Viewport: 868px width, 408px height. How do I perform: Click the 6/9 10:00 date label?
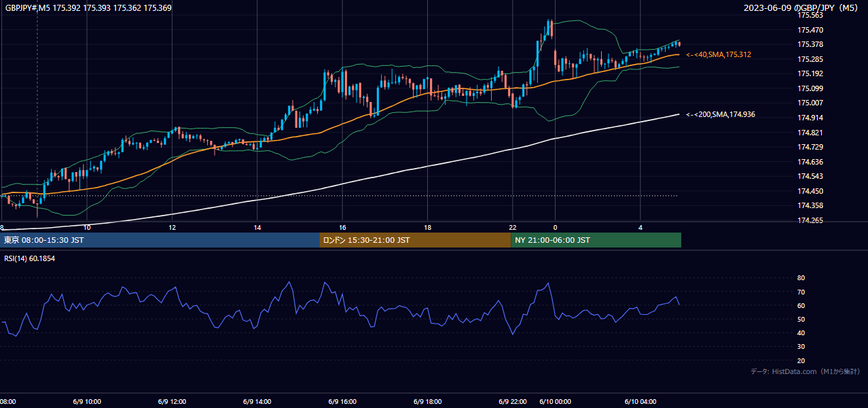pyautogui.click(x=87, y=402)
